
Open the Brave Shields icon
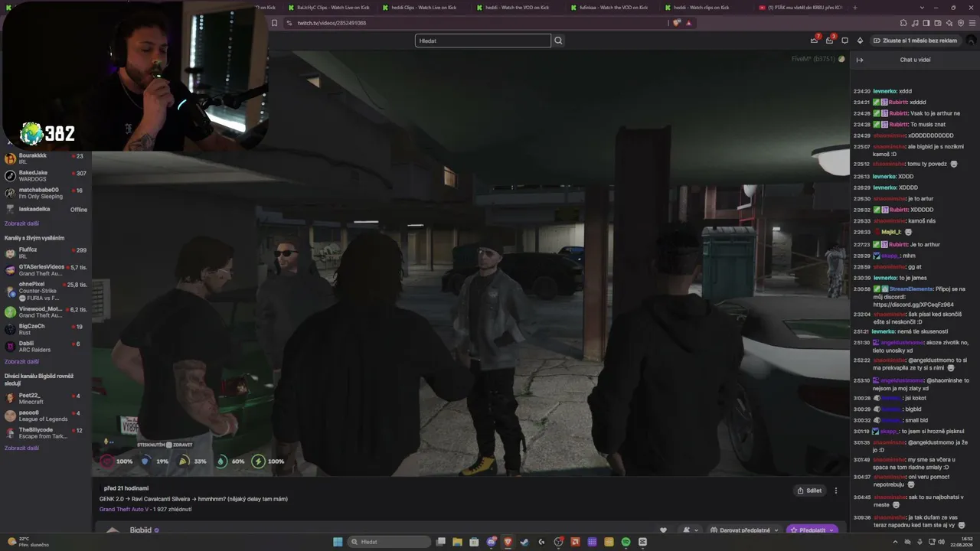pyautogui.click(x=677, y=23)
